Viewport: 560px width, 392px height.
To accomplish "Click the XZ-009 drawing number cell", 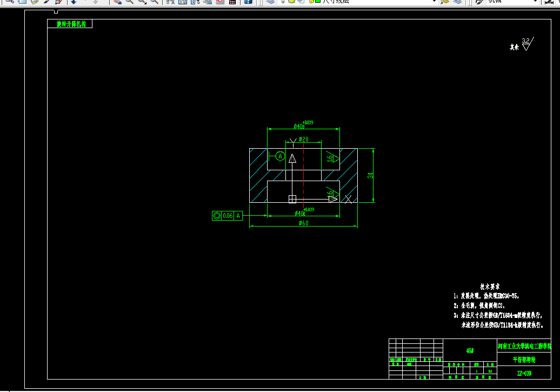I will tap(524, 373).
